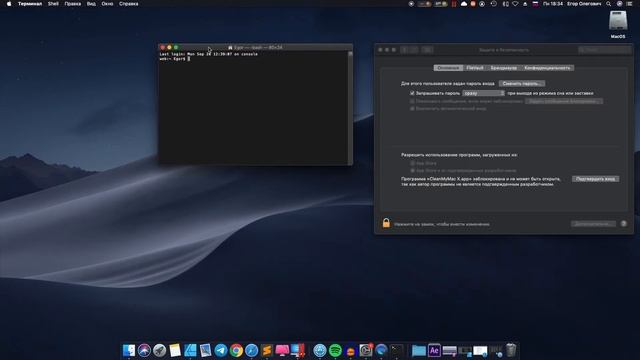
Task: Launch Siri from the Dock
Action: coord(144,350)
